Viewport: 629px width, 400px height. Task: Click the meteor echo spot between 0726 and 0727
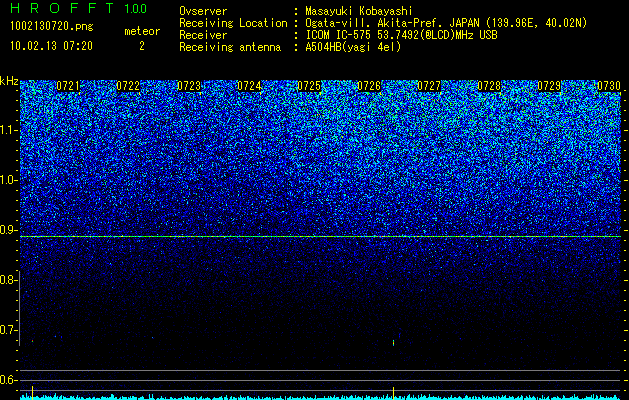(x=394, y=343)
